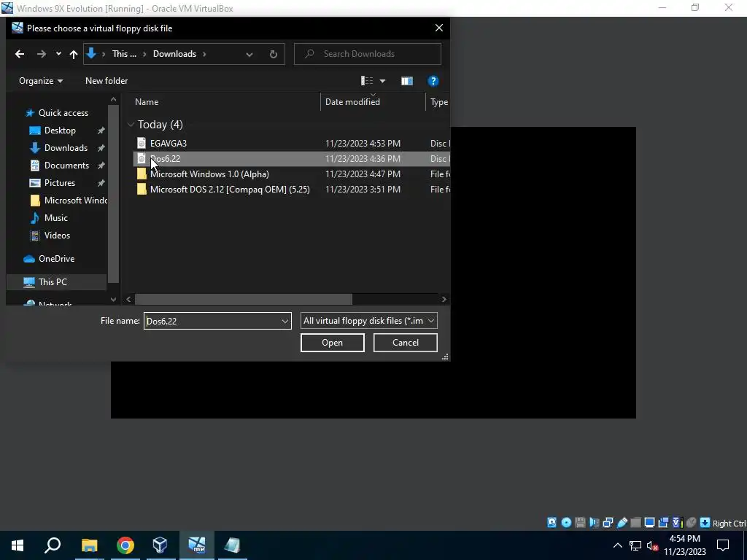This screenshot has height=560, width=747.
Task: Click the VirtualBox hard disk activity indicator
Action: (551, 522)
